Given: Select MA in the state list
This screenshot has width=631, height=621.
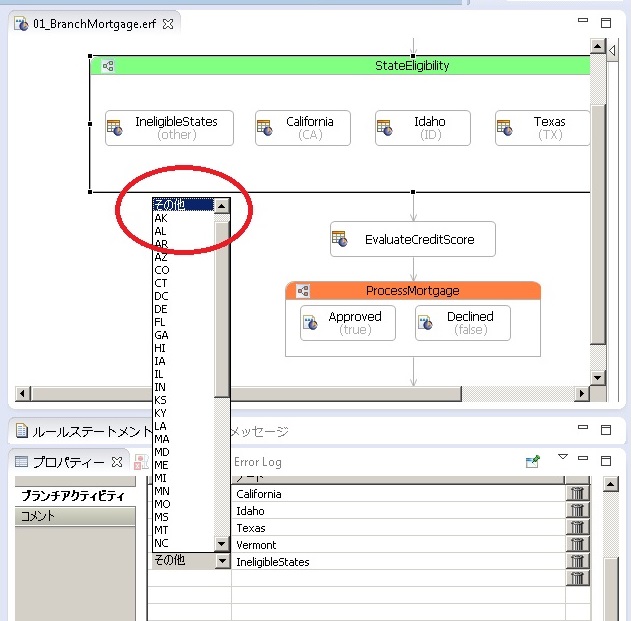Looking at the screenshot, I should pyautogui.click(x=184, y=439).
